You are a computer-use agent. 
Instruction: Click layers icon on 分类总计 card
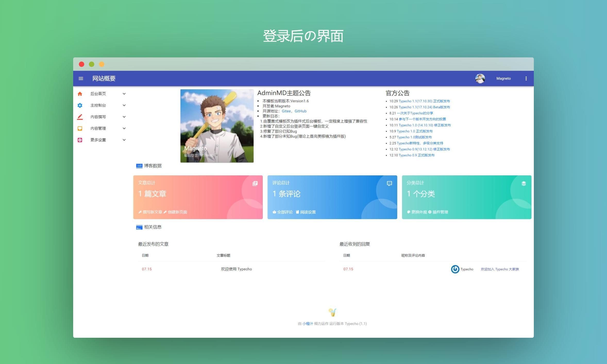point(524,184)
